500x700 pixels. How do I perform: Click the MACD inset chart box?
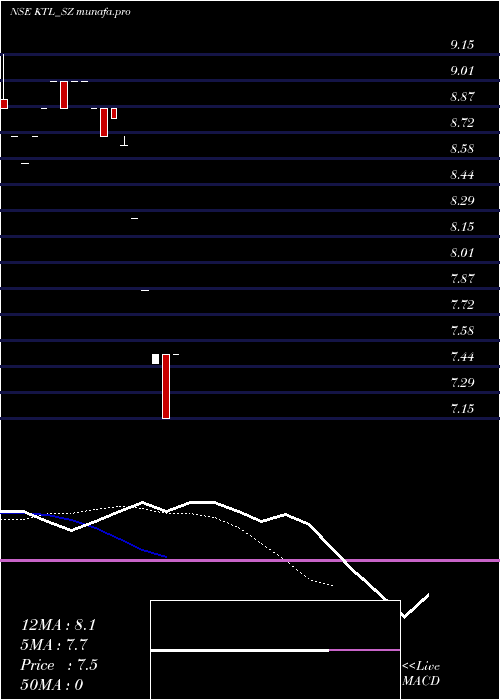275,650
